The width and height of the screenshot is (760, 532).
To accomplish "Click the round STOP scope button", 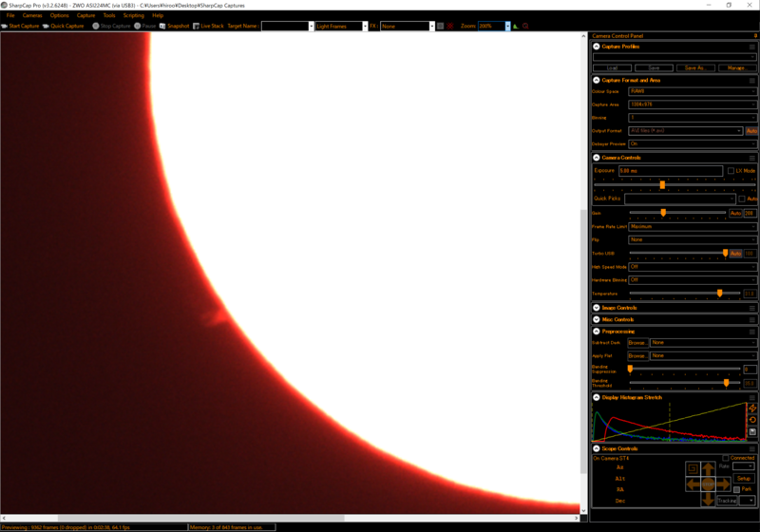I will tap(708, 484).
